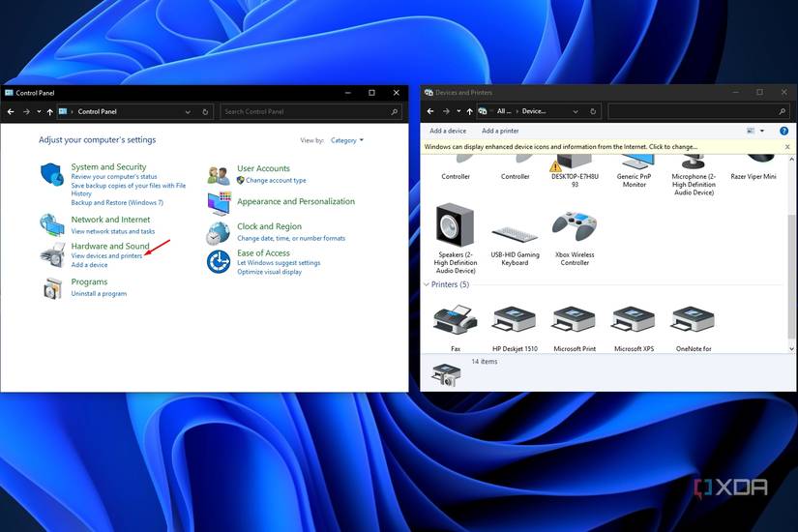798x532 pixels.
Task: Select the Fax printer
Action: pyautogui.click(x=456, y=327)
